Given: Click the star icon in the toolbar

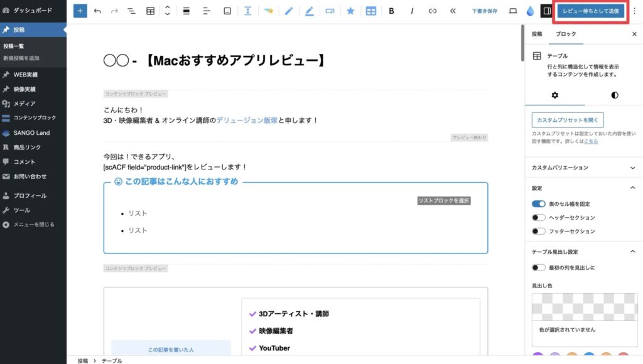Looking at the screenshot, I should [x=350, y=11].
